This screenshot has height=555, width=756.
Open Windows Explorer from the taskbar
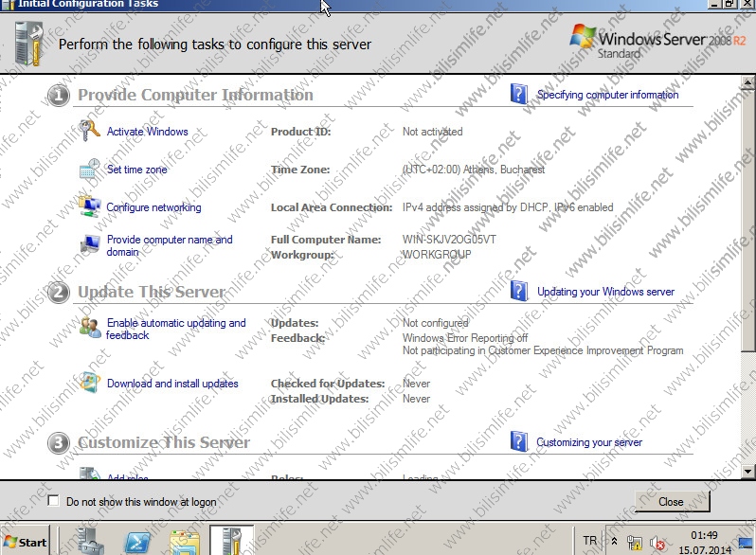[185, 542]
